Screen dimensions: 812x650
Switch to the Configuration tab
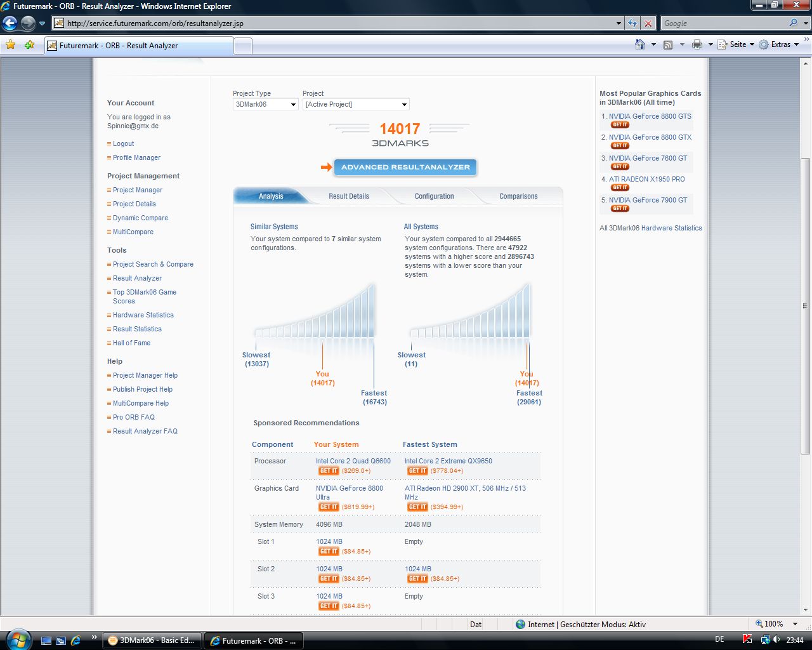[434, 196]
